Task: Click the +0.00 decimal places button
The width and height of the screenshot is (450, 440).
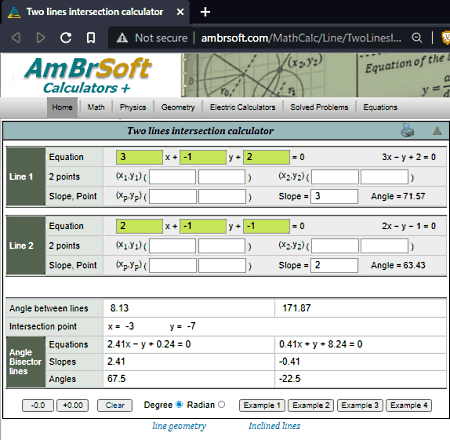Action: (73, 405)
